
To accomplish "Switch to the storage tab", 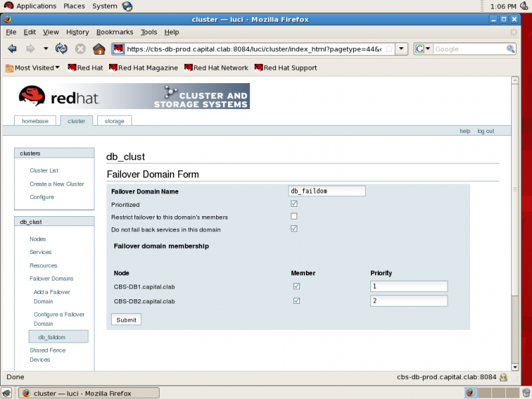I will pyautogui.click(x=114, y=121).
